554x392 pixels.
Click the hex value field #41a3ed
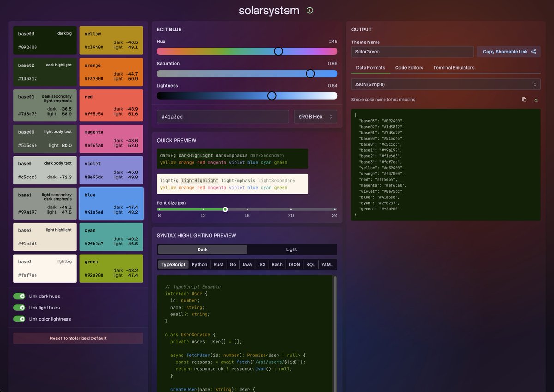click(x=223, y=117)
